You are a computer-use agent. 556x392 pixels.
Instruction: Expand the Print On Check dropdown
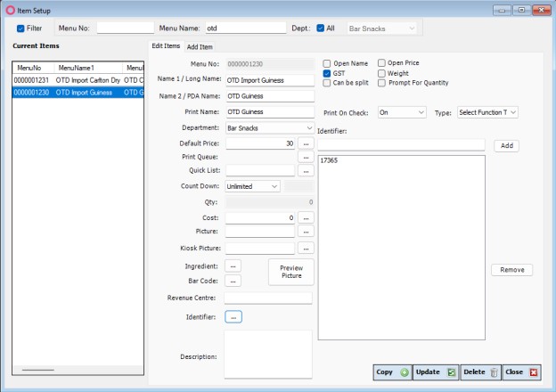tap(421, 113)
